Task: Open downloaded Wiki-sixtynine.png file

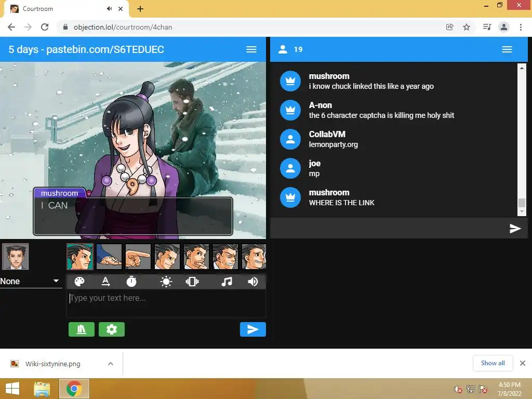Action: click(52, 364)
